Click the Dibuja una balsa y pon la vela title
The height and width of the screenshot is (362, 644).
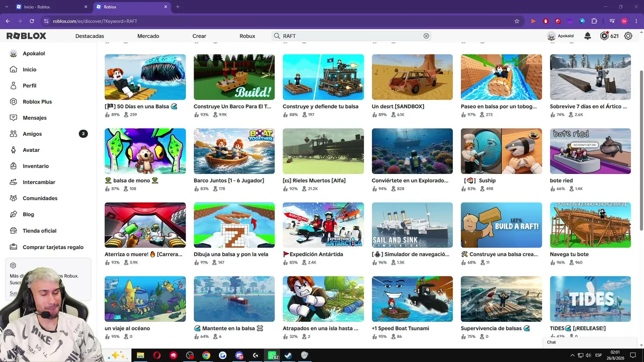[x=231, y=254]
